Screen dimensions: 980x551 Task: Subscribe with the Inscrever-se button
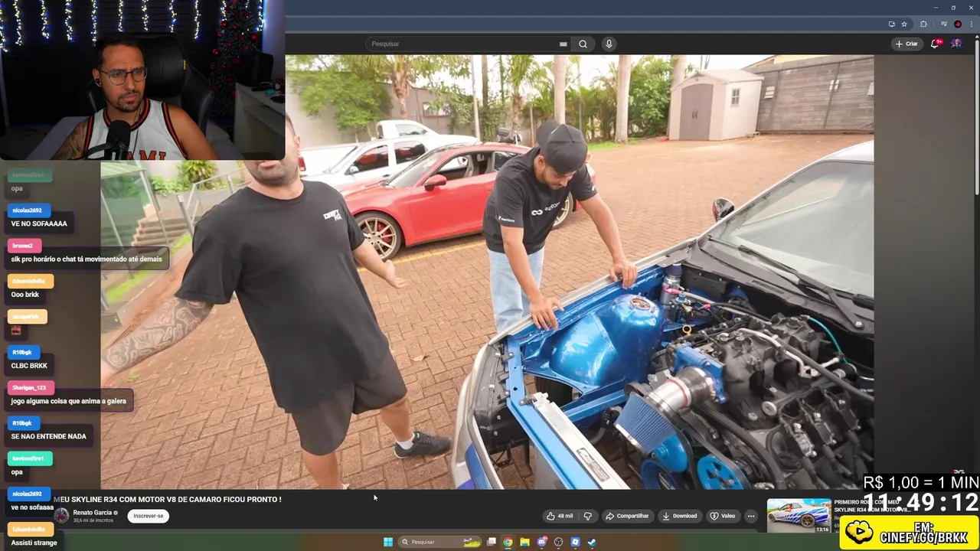pyautogui.click(x=149, y=516)
